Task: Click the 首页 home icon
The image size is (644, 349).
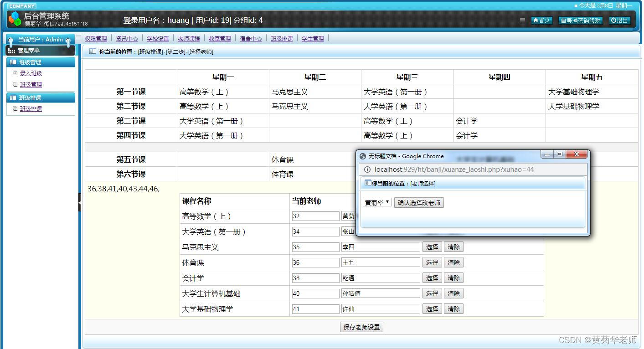Action: click(x=536, y=20)
